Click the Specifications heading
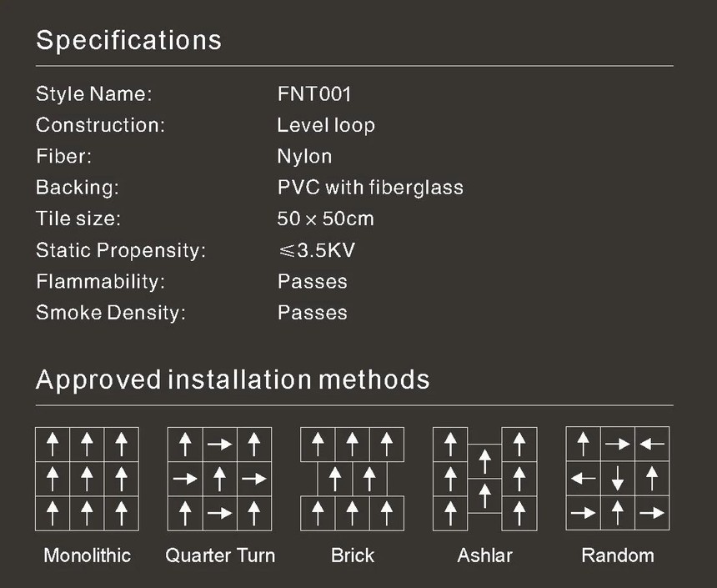 point(128,40)
